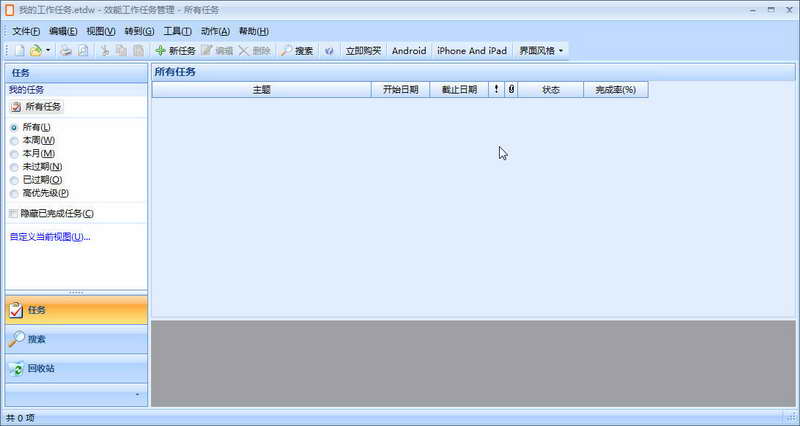The width and height of the screenshot is (800, 426).
Task: Click the print preview icon
Action: (x=83, y=51)
